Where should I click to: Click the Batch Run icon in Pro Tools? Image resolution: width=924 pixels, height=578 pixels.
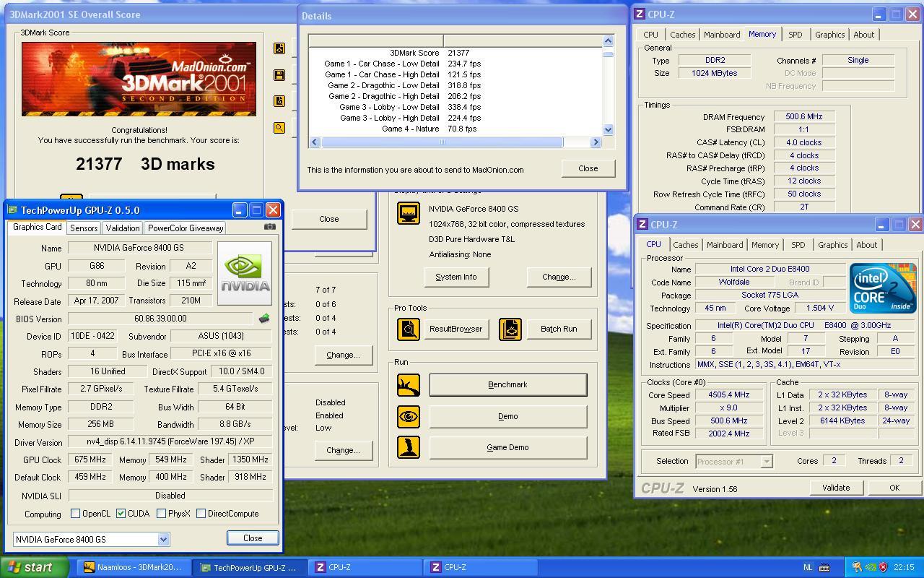click(510, 329)
